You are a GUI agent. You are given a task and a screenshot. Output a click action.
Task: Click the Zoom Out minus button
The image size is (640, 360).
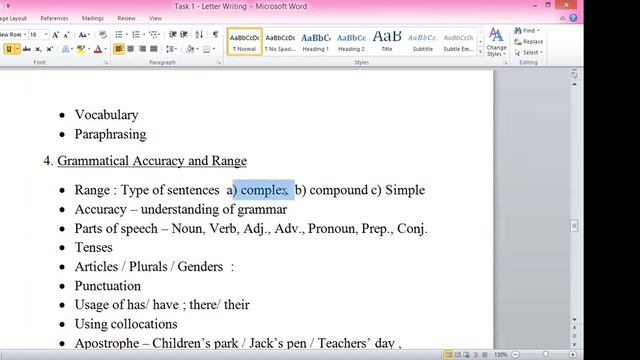tap(516, 355)
